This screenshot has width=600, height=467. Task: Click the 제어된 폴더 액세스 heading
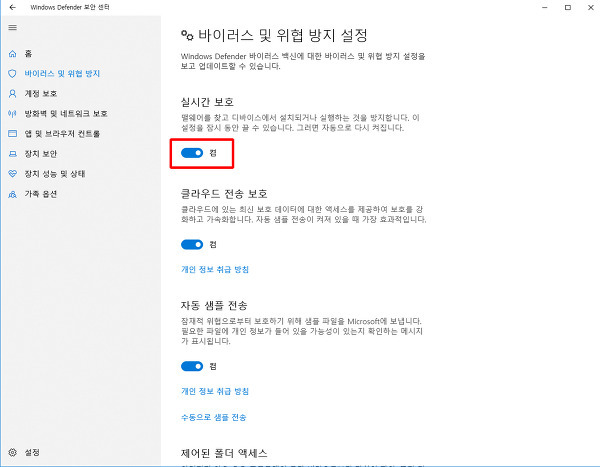tap(224, 454)
